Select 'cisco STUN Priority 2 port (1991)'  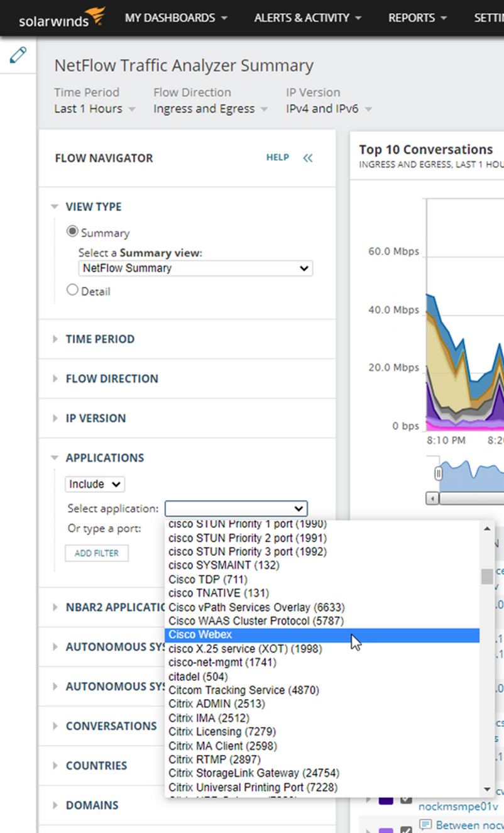322,538
